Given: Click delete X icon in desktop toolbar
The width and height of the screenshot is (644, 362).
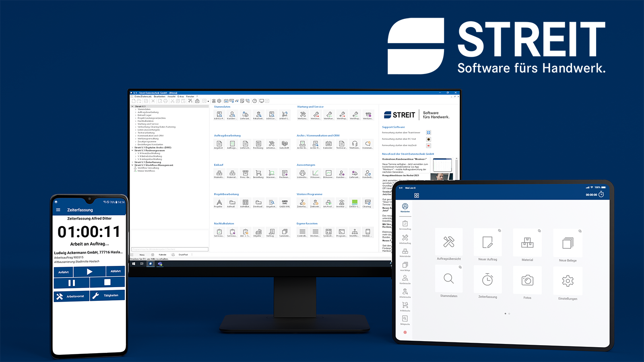Looking at the screenshot, I should (153, 101).
